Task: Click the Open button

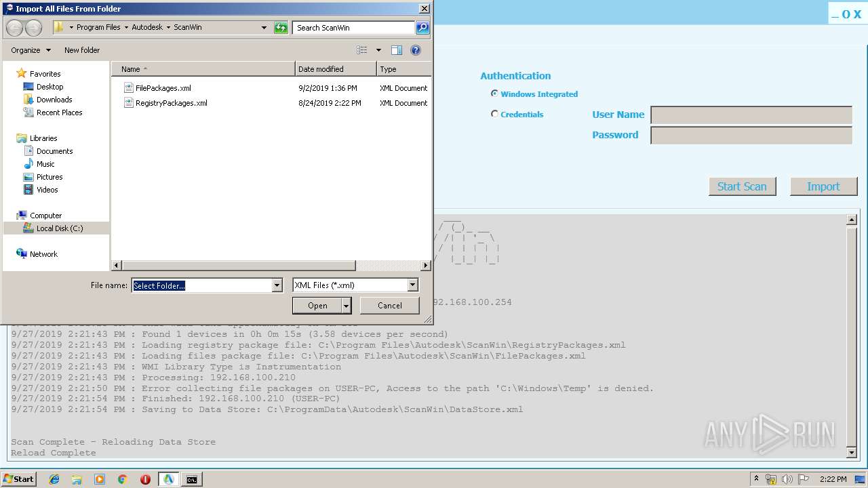Action: point(317,306)
